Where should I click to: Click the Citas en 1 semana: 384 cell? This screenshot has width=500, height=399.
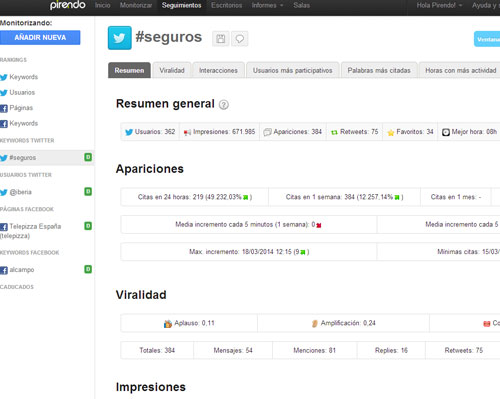pos(344,197)
